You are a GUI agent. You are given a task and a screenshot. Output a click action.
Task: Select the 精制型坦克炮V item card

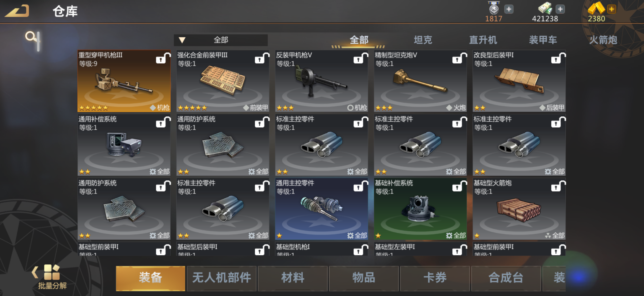[420, 81]
